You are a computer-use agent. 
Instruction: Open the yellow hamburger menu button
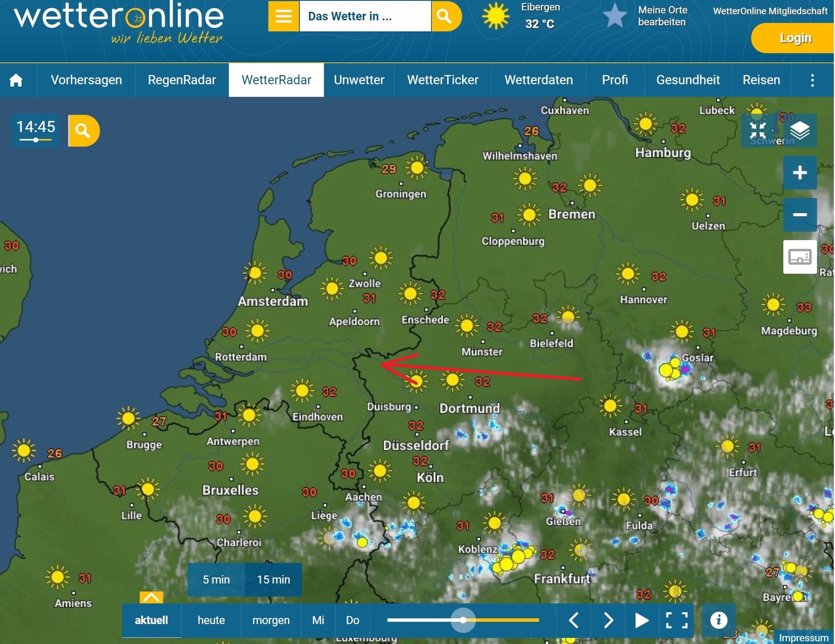(284, 16)
